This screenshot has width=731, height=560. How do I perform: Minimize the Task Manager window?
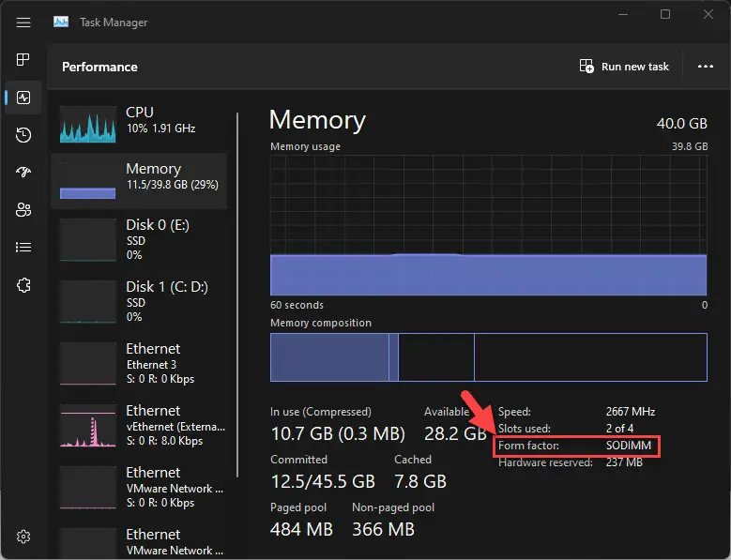[623, 14]
